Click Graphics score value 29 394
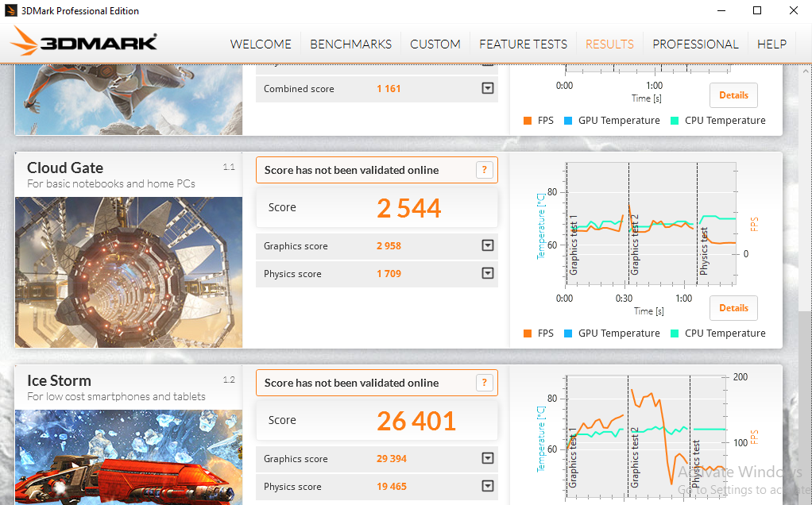Image resolution: width=812 pixels, height=505 pixels. point(392,458)
